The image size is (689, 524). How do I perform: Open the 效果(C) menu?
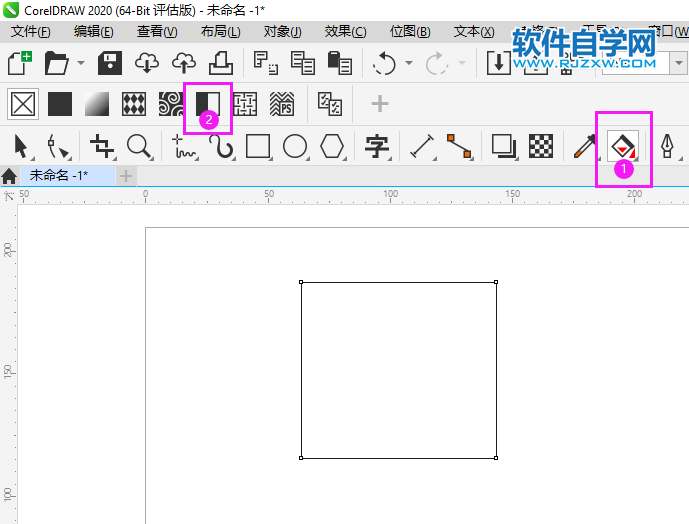pyautogui.click(x=345, y=32)
